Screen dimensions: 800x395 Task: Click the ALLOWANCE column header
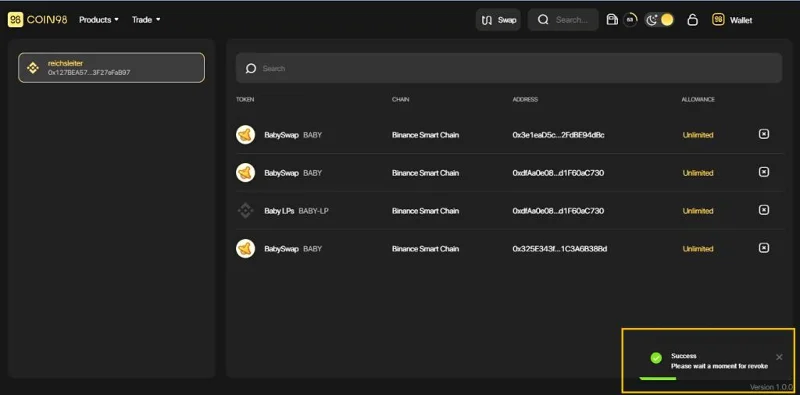[x=698, y=100]
